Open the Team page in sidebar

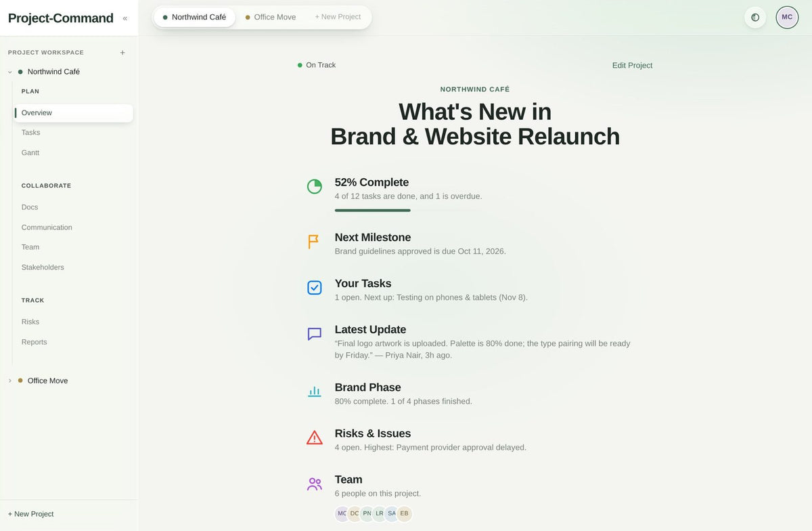click(73, 247)
